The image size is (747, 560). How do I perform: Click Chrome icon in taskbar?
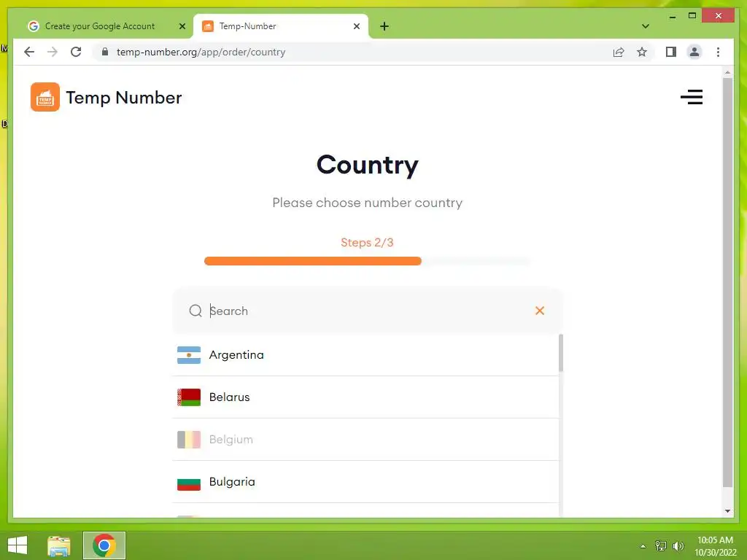click(x=104, y=545)
